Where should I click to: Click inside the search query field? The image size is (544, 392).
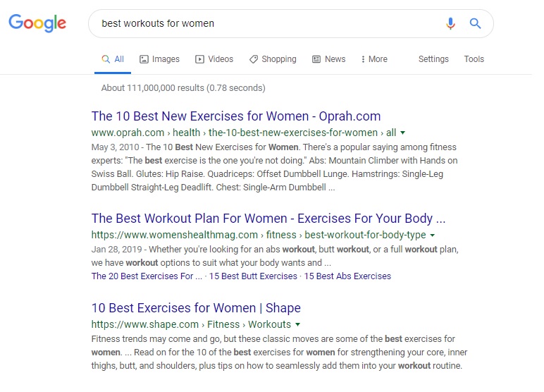[x=268, y=23]
